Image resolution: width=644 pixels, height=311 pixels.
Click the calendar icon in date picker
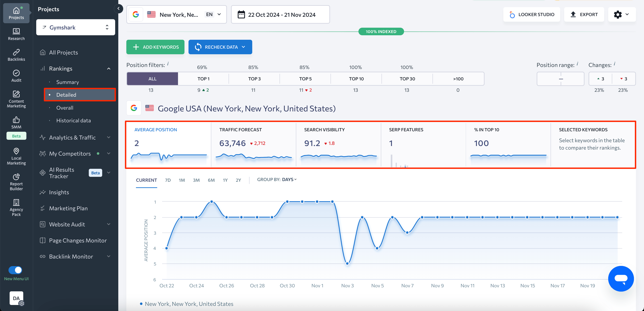point(241,15)
